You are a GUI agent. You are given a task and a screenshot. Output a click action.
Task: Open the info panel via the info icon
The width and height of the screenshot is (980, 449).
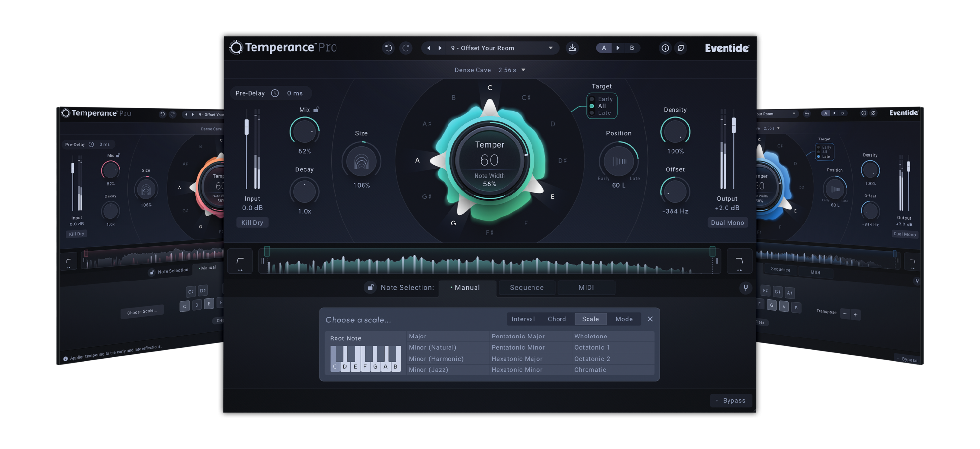[665, 48]
